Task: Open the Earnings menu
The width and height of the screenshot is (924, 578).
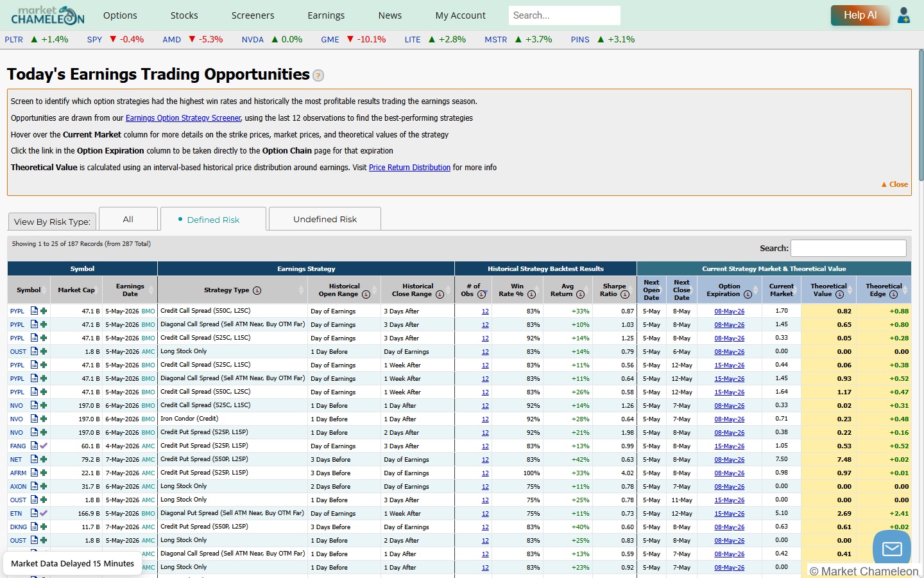Action: click(326, 15)
